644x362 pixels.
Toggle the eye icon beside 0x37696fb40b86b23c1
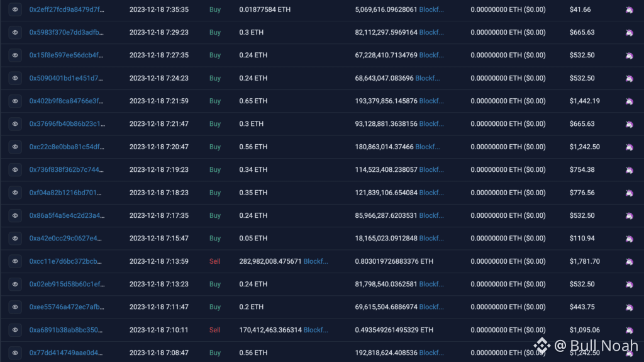click(15, 124)
